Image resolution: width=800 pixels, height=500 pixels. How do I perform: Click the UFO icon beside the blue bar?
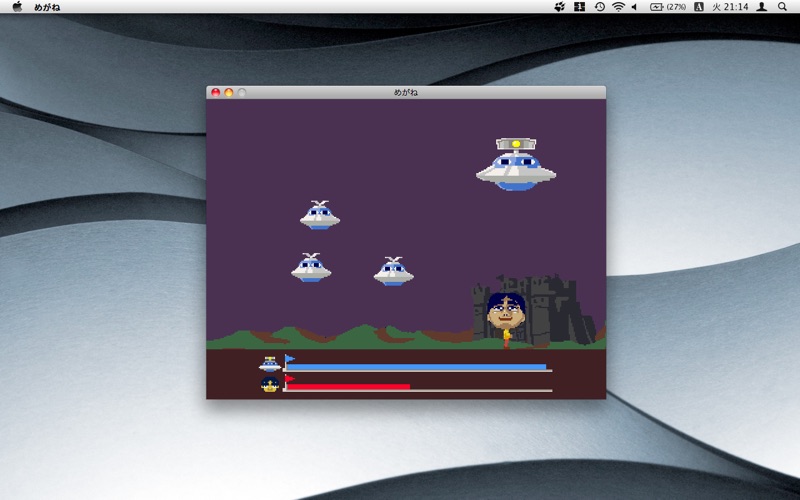(x=270, y=365)
